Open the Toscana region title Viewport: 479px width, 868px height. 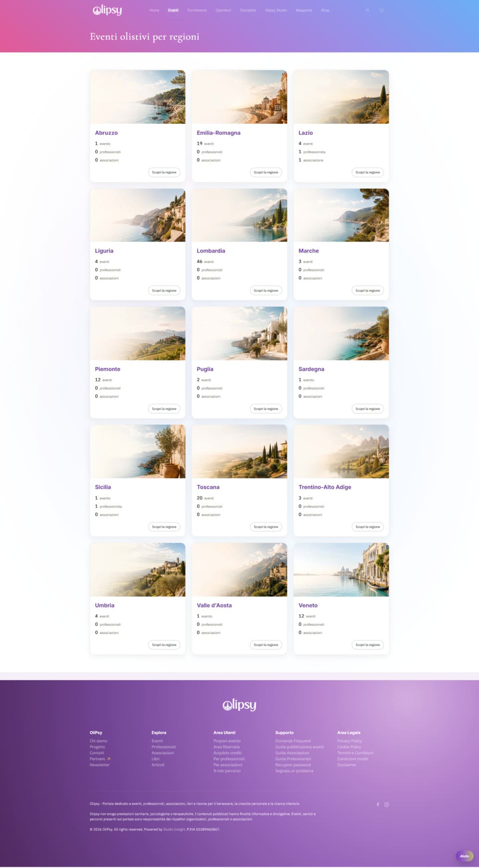(208, 487)
